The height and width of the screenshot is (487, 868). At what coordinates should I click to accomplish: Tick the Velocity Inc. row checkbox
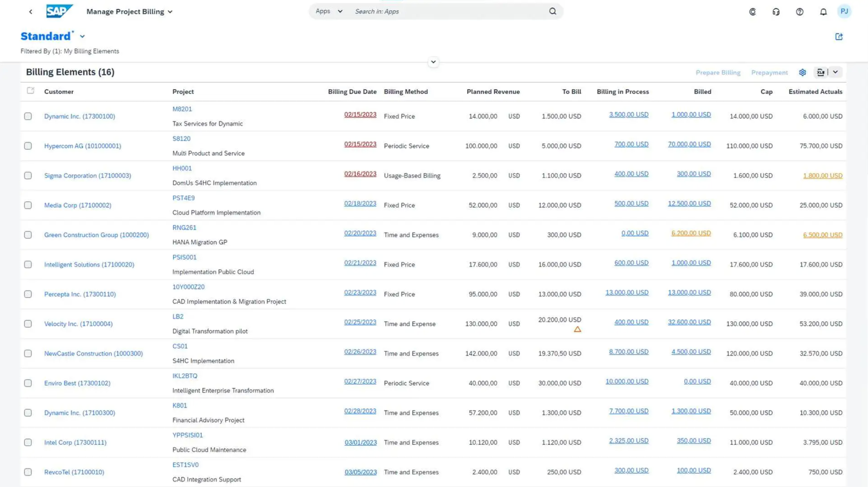coord(28,324)
